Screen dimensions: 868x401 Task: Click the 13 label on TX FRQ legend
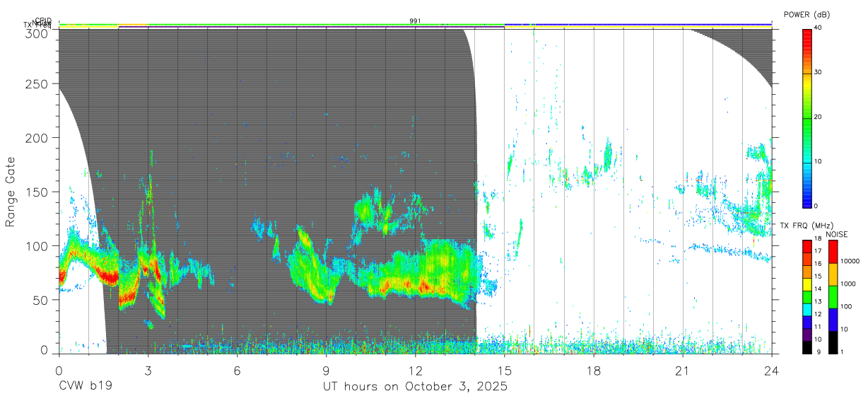[818, 302]
